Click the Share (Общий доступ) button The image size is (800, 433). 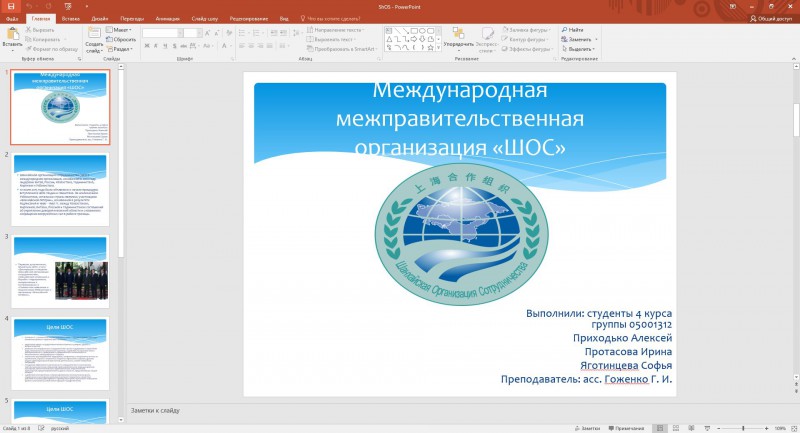(770, 18)
